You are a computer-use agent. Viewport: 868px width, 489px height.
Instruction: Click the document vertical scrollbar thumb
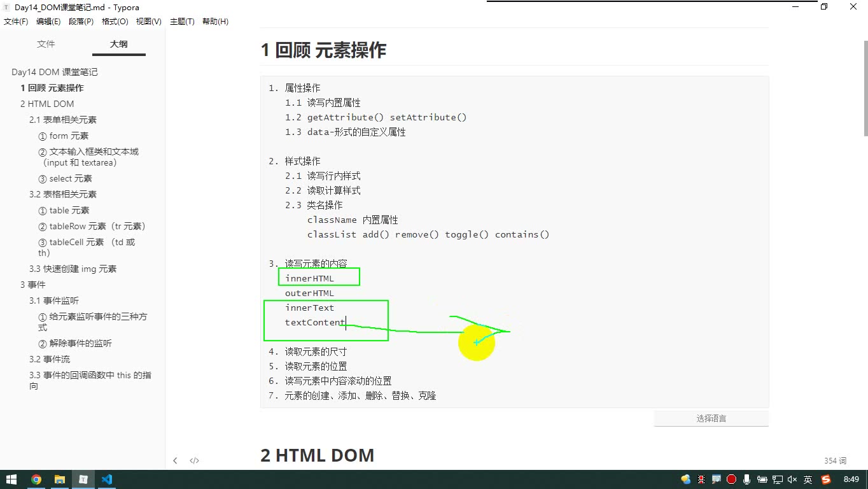click(x=865, y=88)
